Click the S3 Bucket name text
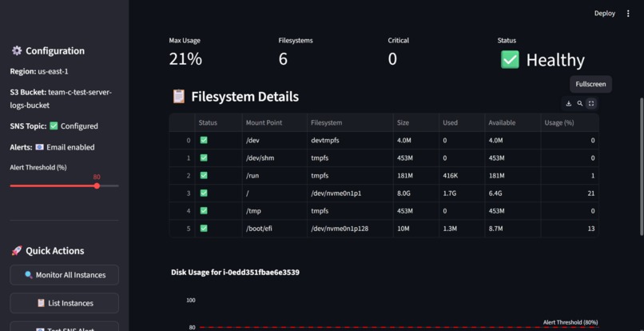 [x=61, y=98]
